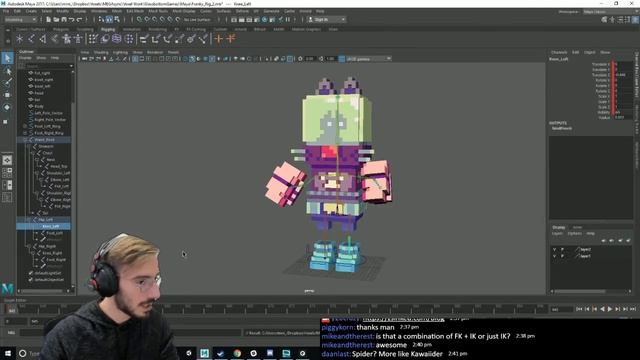Click the New Scene icon in status line
The width and height of the screenshot is (640, 360).
tap(49, 19)
